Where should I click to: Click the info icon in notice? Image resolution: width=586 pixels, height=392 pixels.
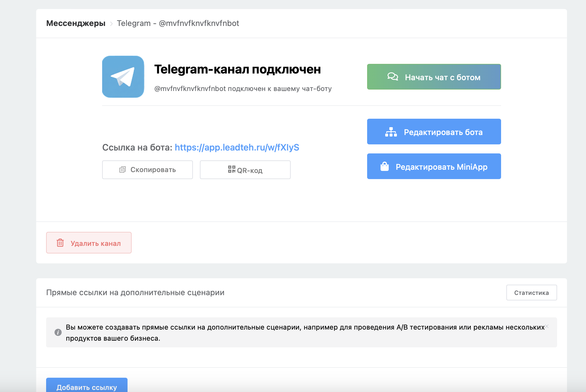tap(58, 332)
